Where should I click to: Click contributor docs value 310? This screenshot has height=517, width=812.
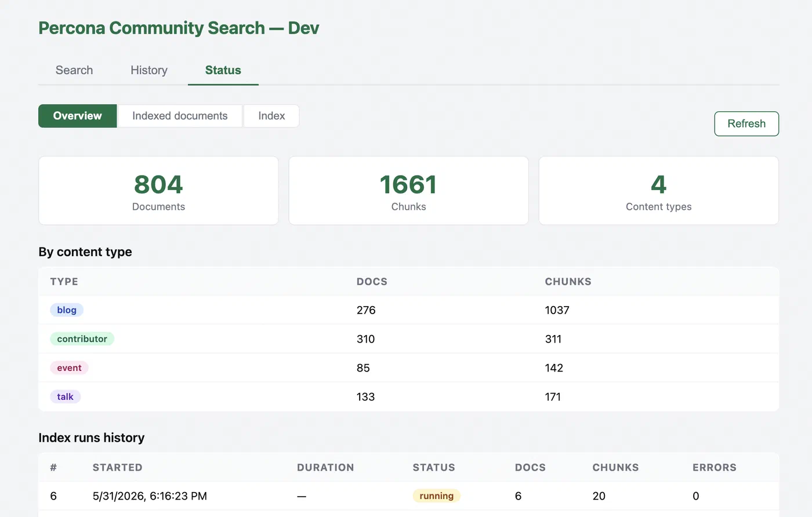pos(365,339)
